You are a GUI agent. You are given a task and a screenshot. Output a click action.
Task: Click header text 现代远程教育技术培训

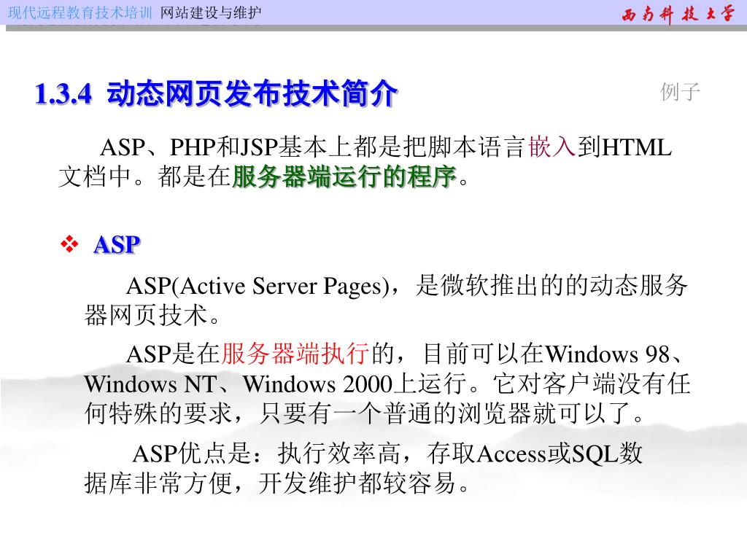[80, 13]
